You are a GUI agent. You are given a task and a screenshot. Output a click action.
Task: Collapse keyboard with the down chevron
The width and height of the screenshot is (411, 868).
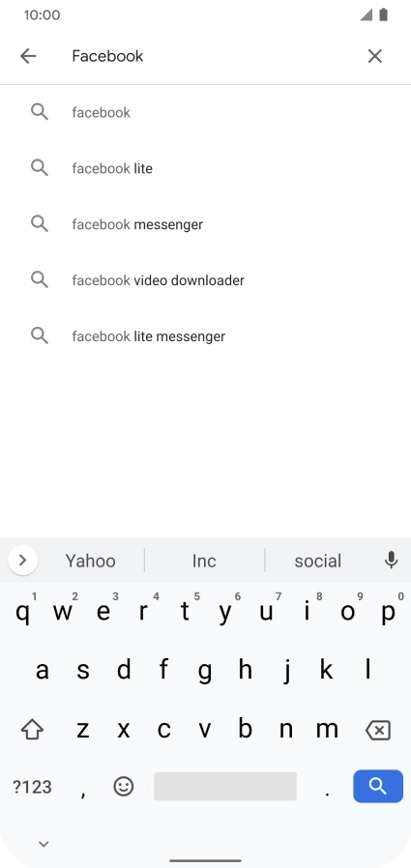(44, 844)
